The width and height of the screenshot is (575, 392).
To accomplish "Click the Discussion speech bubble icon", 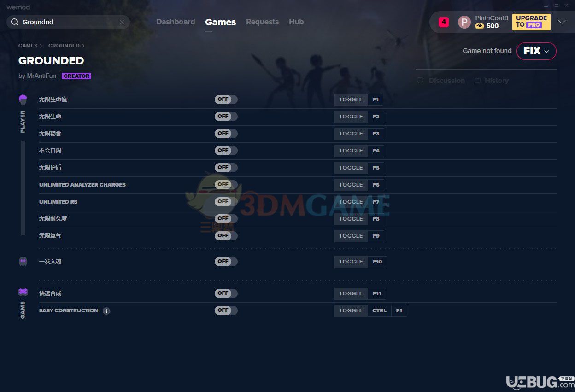I will tap(420, 81).
